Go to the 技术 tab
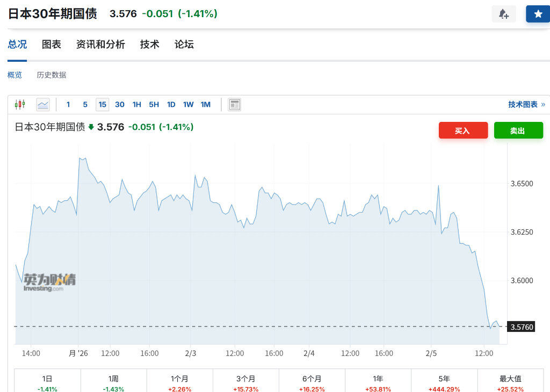 tap(149, 45)
